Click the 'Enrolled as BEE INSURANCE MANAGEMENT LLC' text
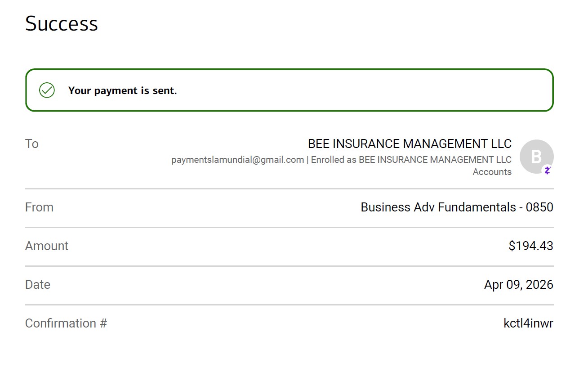 [x=411, y=160]
